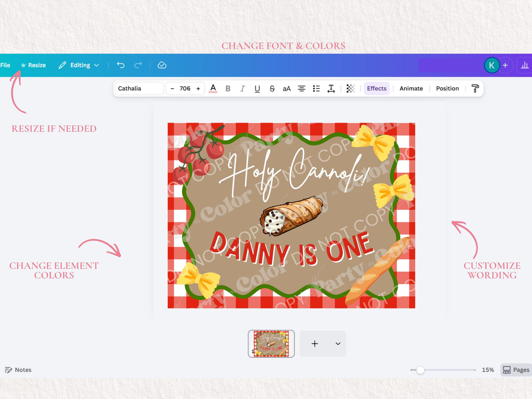The image size is (532, 399).
Task: Click the Animate button
Action: [x=411, y=88]
